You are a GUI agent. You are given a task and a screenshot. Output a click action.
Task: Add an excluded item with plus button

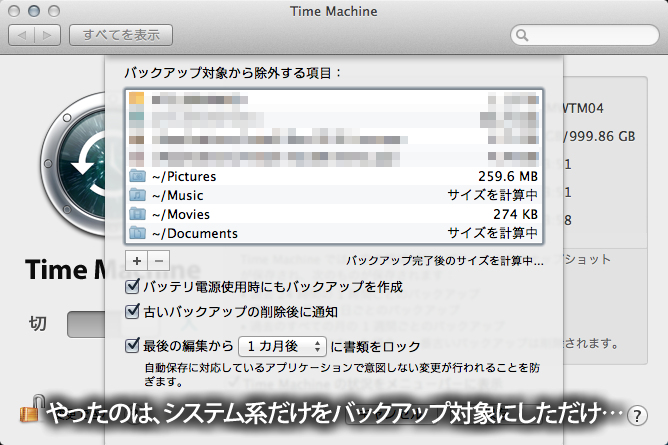click(x=137, y=261)
